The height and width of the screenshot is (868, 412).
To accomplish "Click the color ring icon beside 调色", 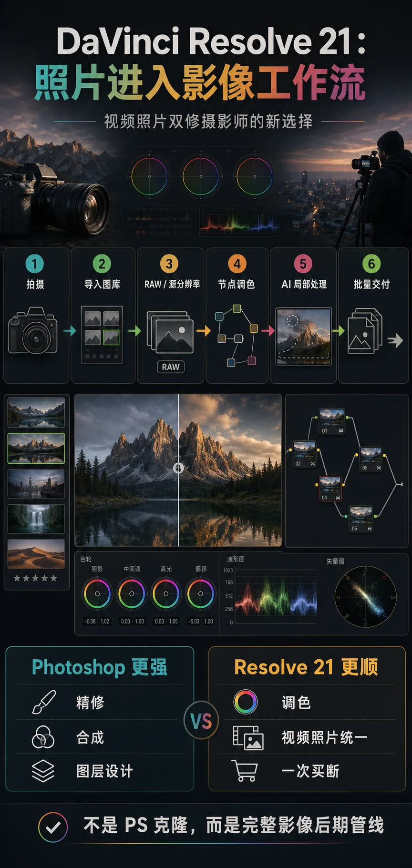I will (x=246, y=702).
